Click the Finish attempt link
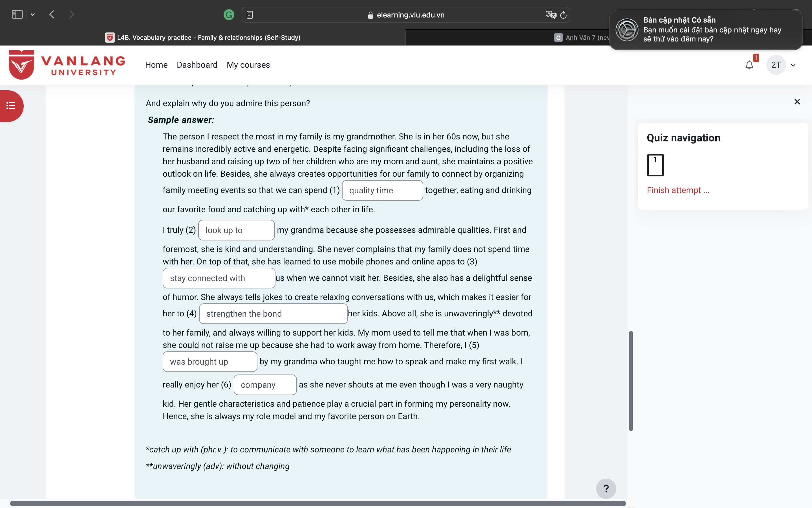 point(678,190)
